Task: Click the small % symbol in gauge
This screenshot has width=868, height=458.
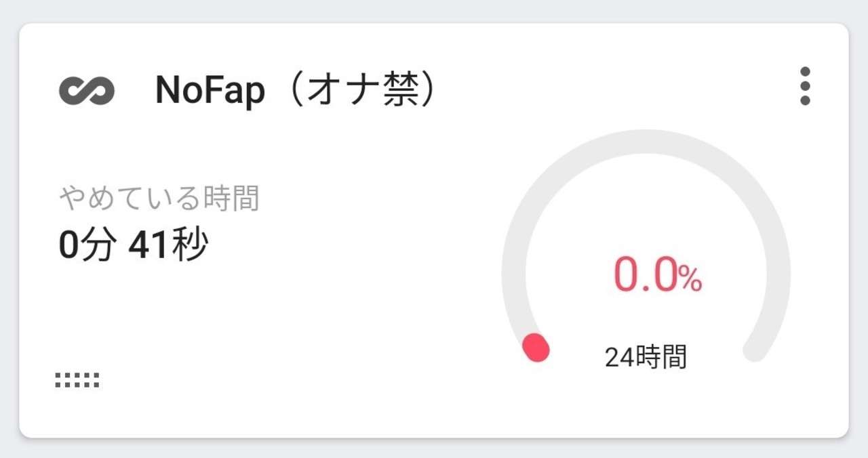Action: [690, 279]
